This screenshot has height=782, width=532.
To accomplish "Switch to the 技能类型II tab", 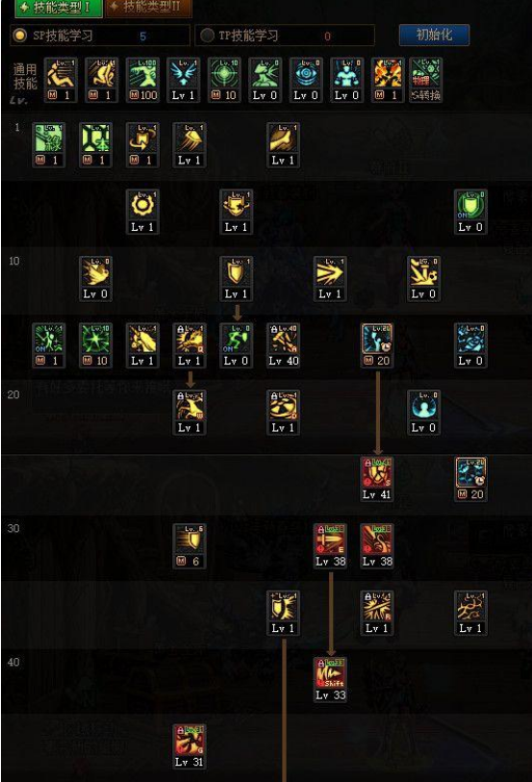I will tap(149, 8).
